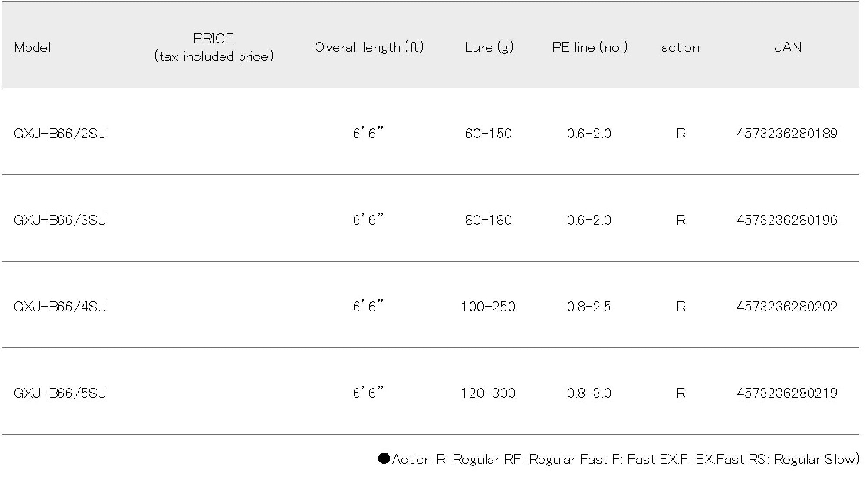868x481 pixels.
Task: Click the PE line (no.) header
Action: 589,47
